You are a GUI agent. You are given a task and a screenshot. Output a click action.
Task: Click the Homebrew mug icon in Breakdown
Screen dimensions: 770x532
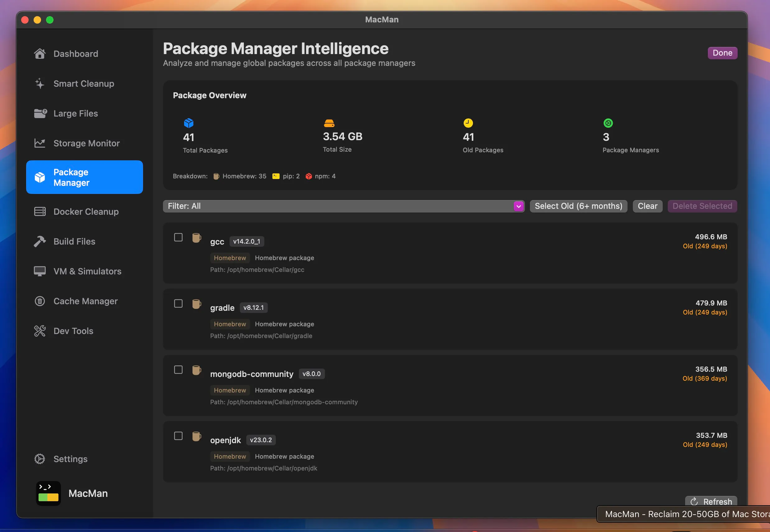[x=216, y=176]
